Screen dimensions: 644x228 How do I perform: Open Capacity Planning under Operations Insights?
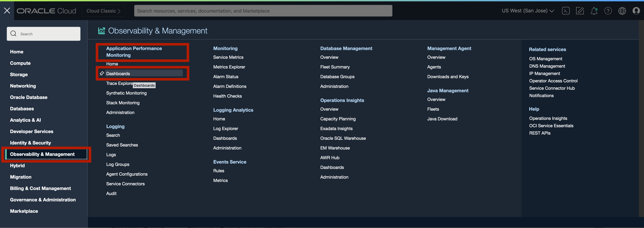[x=338, y=119]
